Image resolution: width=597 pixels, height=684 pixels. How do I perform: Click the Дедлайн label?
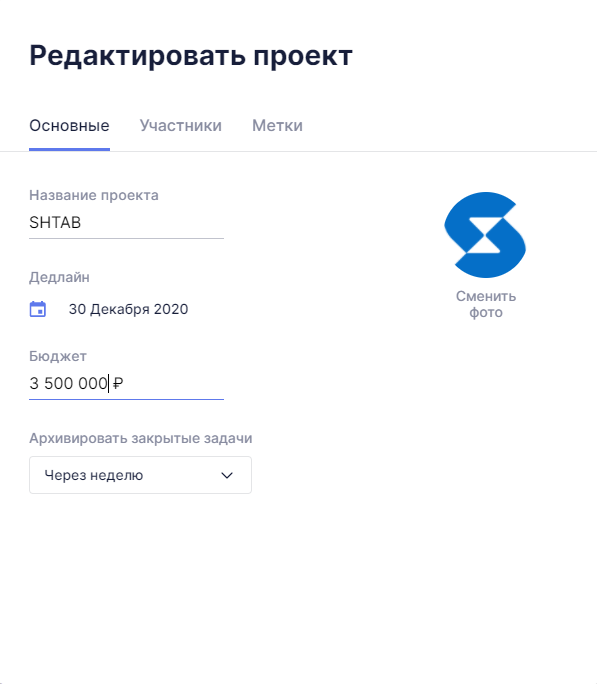coord(59,277)
